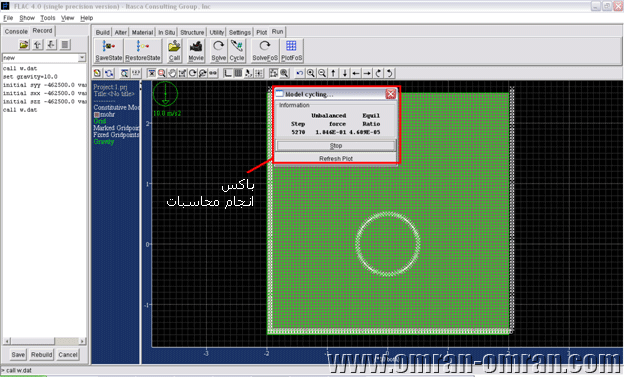Click the Refresh Plot button
624x377 pixels.
pyautogui.click(x=336, y=158)
